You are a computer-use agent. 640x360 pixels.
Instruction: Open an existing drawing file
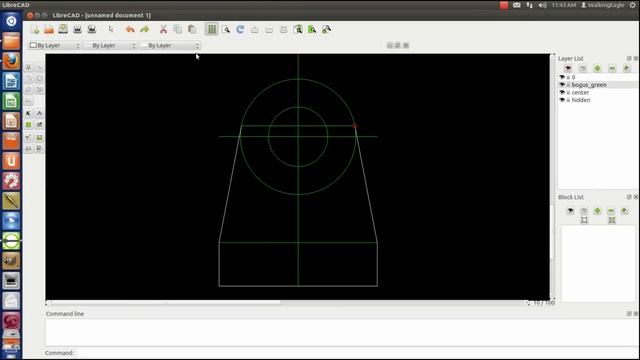tap(49, 29)
